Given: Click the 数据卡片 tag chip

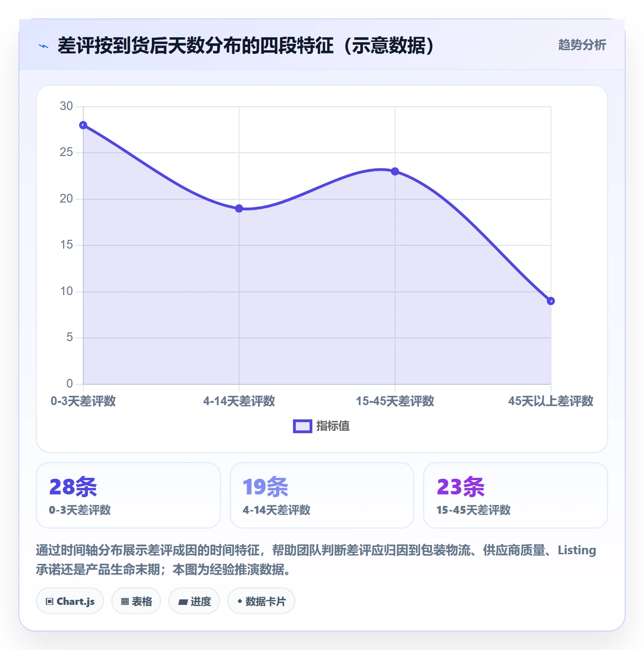Looking at the screenshot, I should [261, 601].
